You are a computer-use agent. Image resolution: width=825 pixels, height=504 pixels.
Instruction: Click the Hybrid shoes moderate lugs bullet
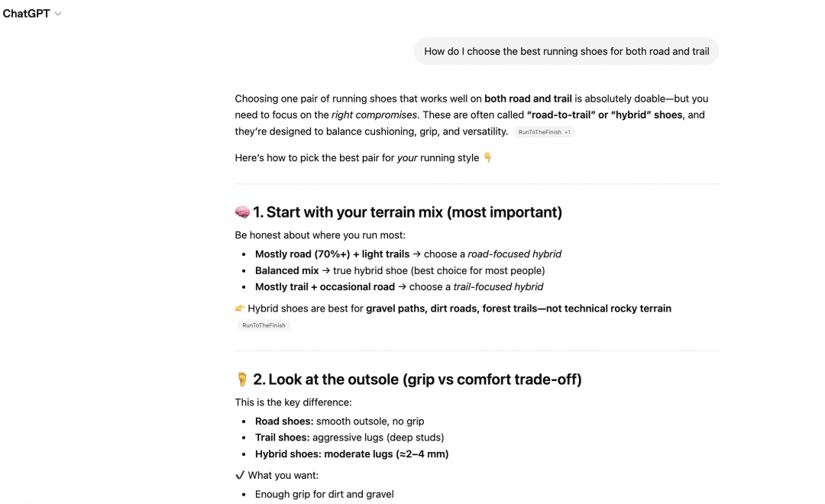pyautogui.click(x=351, y=454)
